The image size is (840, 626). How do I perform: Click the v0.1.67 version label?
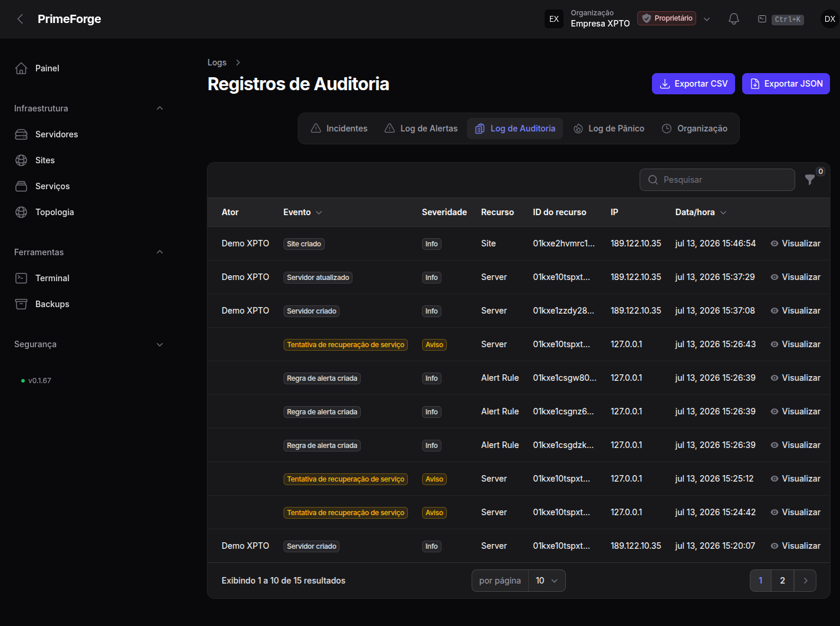coord(39,381)
